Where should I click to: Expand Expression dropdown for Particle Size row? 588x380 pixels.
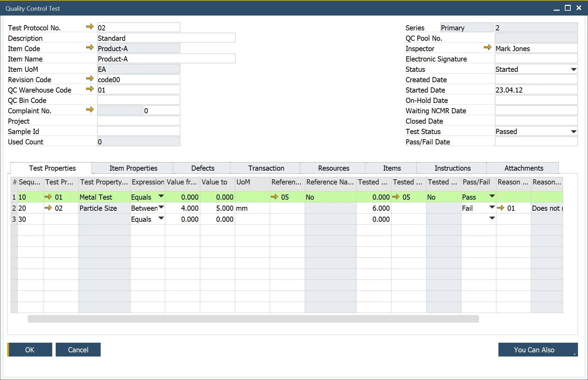click(x=161, y=207)
